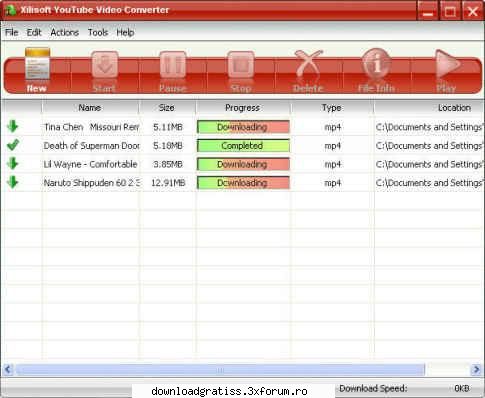The height and width of the screenshot is (398, 485).
Task: Click the Pause toolbar icon
Action: 173,65
